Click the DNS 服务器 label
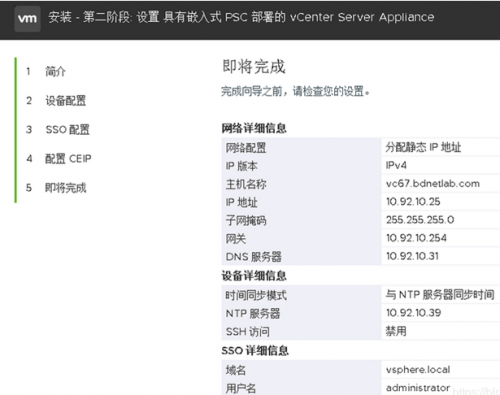500x395 pixels. coord(254,257)
